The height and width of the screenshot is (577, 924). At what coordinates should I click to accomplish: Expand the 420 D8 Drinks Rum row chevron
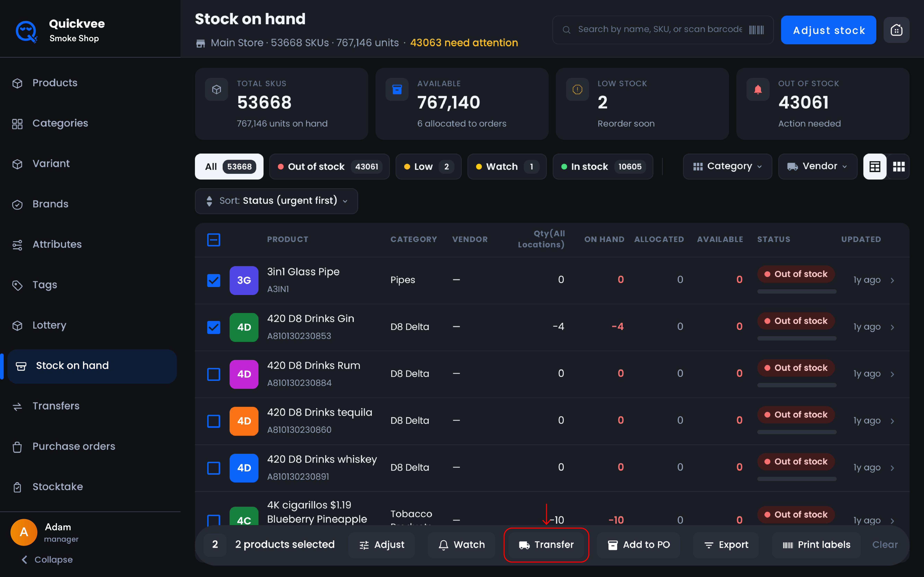point(892,374)
